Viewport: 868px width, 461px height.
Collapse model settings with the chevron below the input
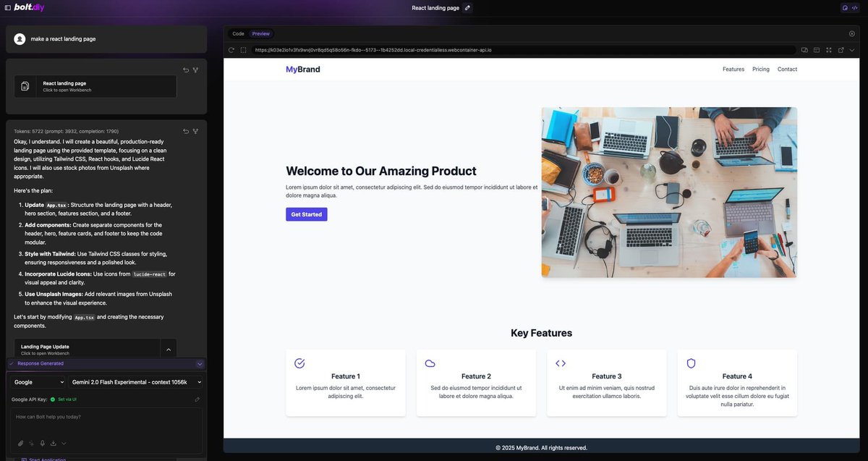pos(64,443)
